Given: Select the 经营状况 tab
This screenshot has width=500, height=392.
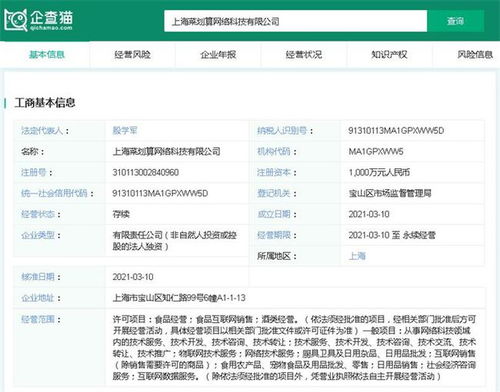Looking at the screenshot, I should [x=304, y=55].
